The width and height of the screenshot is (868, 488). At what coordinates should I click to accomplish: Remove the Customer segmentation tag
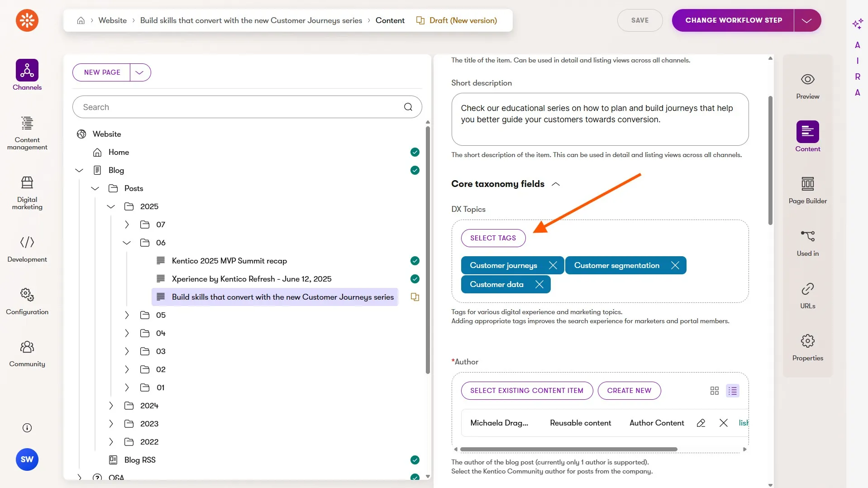pos(675,265)
